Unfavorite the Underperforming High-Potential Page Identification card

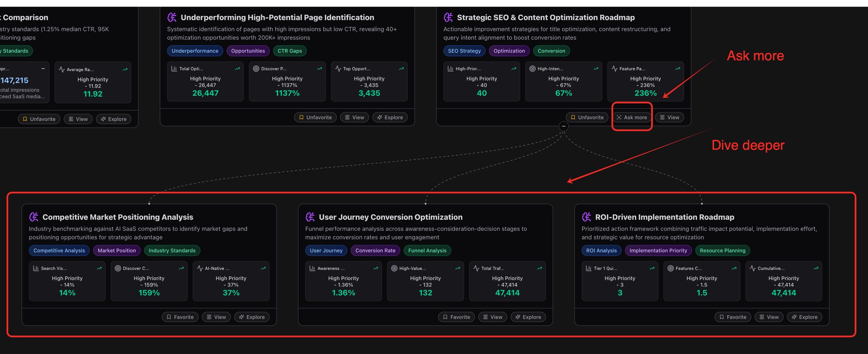[x=316, y=118]
